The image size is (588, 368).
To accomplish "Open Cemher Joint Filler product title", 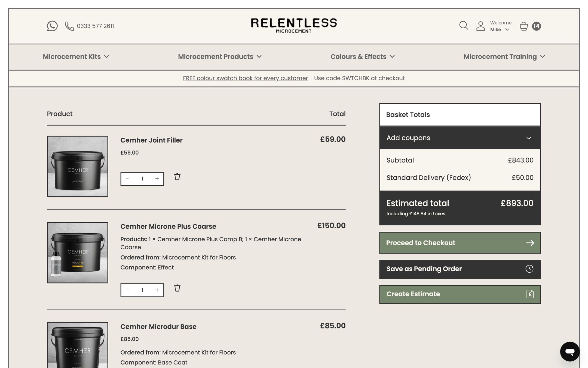I will coord(151,140).
